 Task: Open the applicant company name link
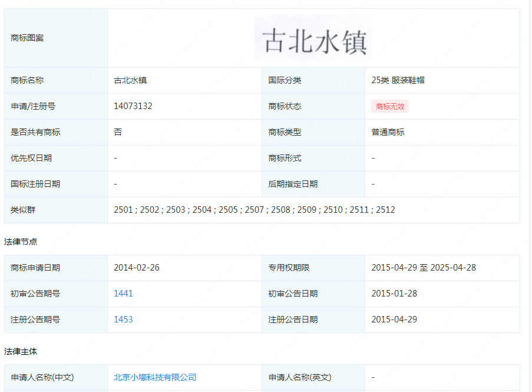155,377
